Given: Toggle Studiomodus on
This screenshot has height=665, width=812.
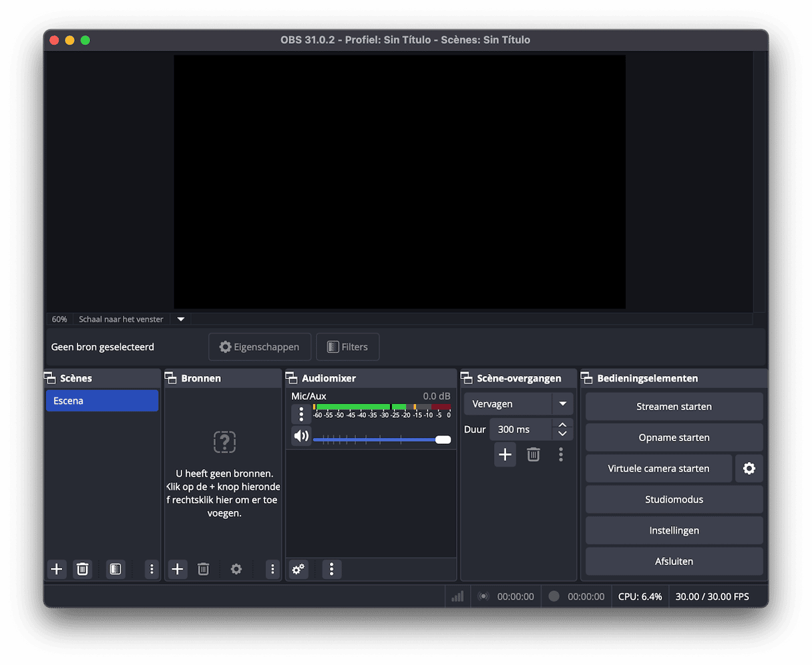Looking at the screenshot, I should coord(674,499).
